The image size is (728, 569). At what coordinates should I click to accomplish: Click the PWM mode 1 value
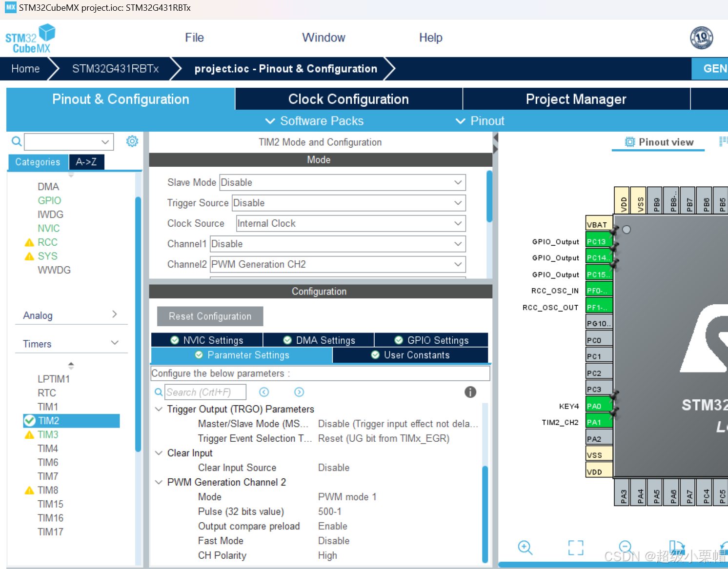[x=347, y=497]
